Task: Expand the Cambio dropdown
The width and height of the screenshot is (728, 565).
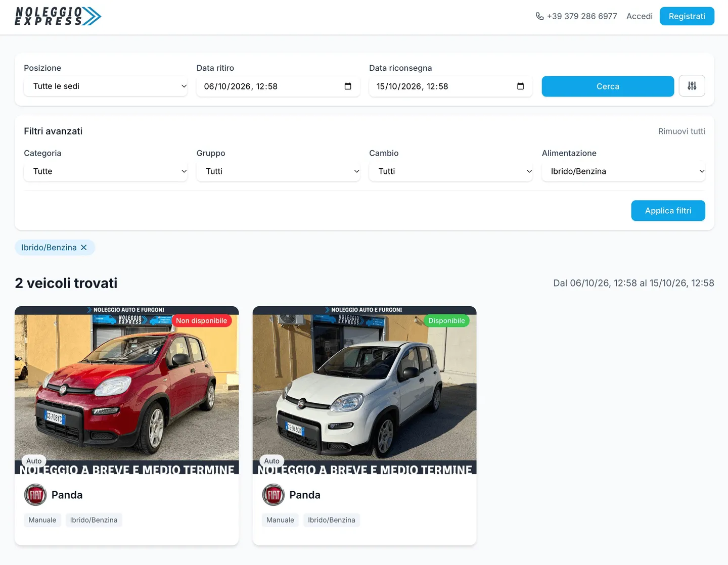Action: coord(451,171)
